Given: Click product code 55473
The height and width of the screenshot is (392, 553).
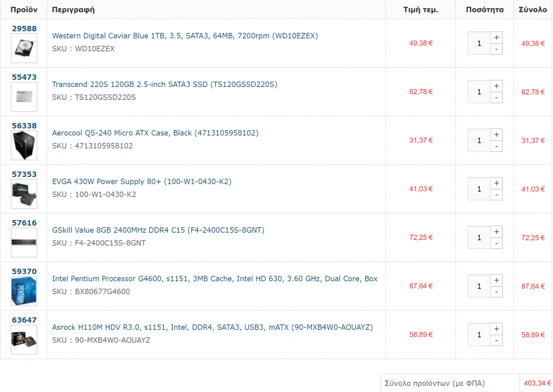Looking at the screenshot, I should (24, 77).
